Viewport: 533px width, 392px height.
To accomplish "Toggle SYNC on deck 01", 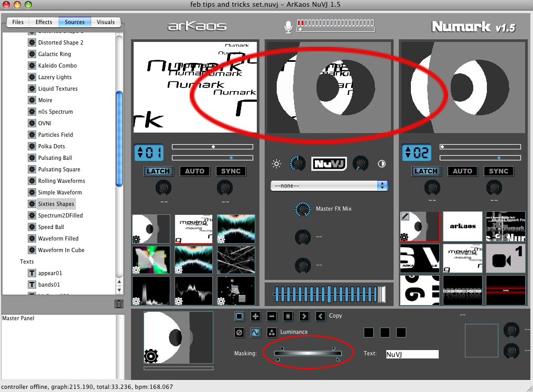I will tap(231, 171).
